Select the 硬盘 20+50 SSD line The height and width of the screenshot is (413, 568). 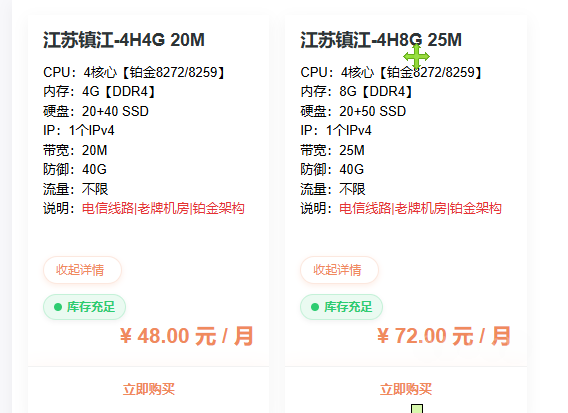(x=353, y=111)
